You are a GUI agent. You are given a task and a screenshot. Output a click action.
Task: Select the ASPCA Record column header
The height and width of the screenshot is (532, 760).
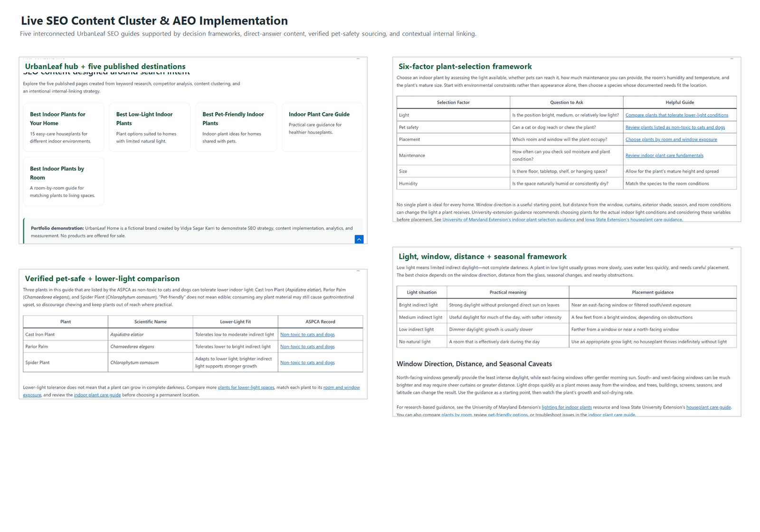(x=320, y=322)
